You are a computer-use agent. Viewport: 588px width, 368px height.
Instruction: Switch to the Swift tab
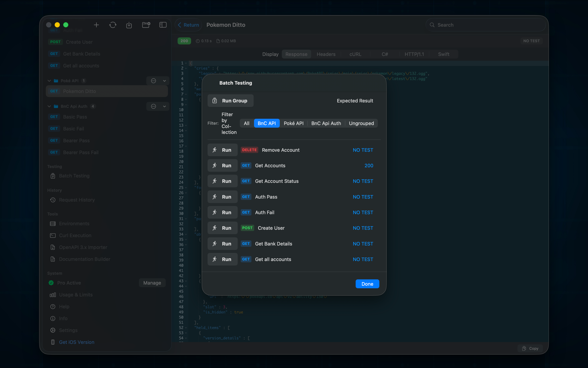pos(443,54)
